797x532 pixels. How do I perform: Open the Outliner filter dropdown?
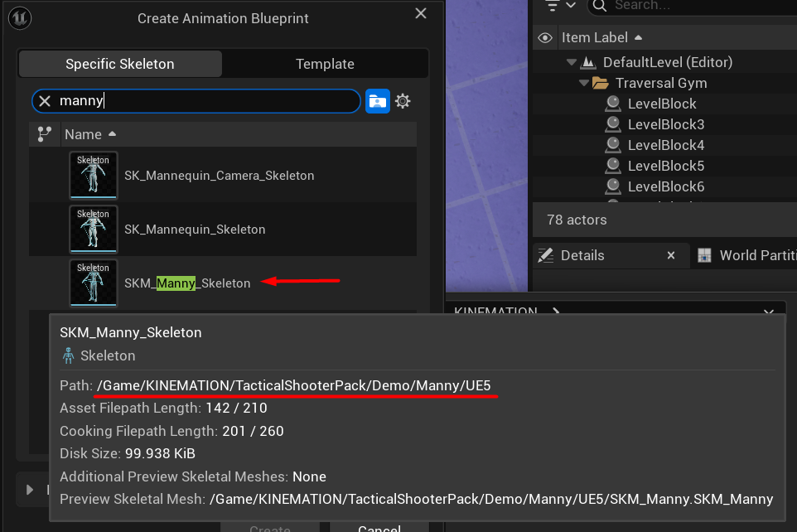pos(560,6)
